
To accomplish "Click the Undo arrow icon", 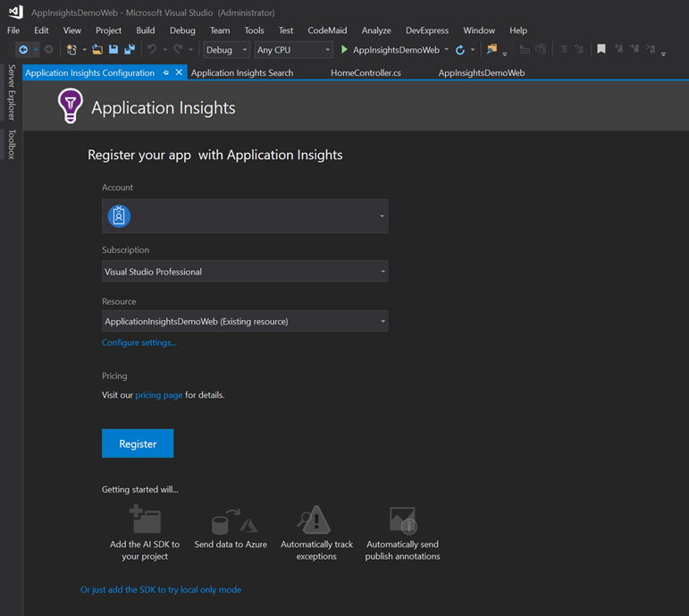I will pyautogui.click(x=152, y=49).
